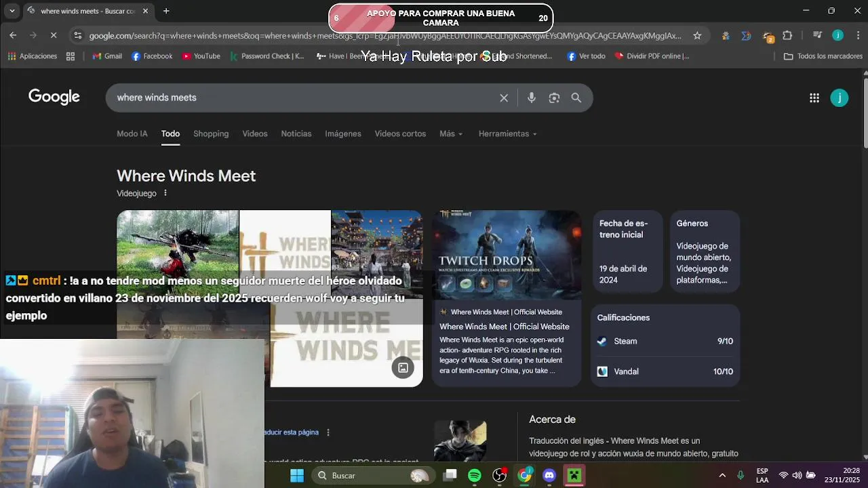Image resolution: width=868 pixels, height=488 pixels.
Task: Click the Steam 9/10 rating
Action: click(x=665, y=342)
